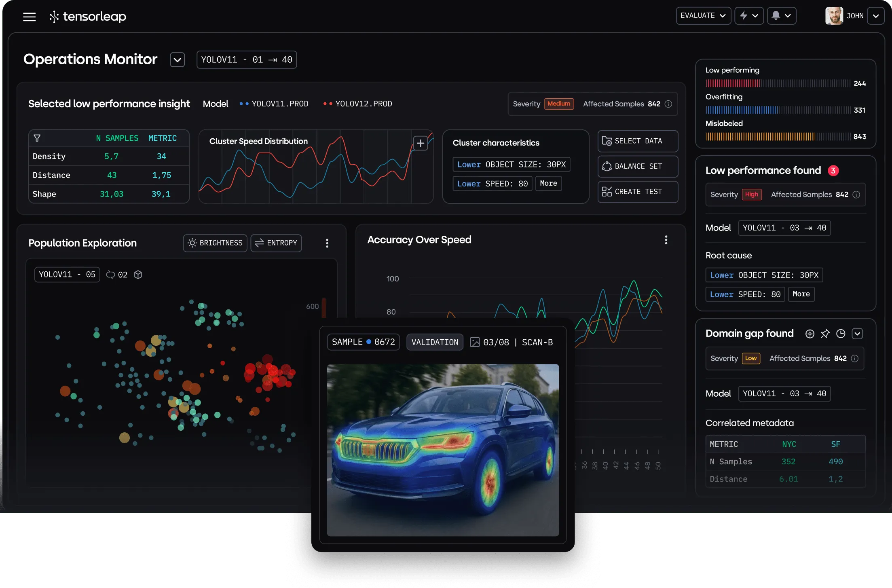This screenshot has width=892, height=588.
Task: Open history via the clock icon
Action: click(841, 333)
